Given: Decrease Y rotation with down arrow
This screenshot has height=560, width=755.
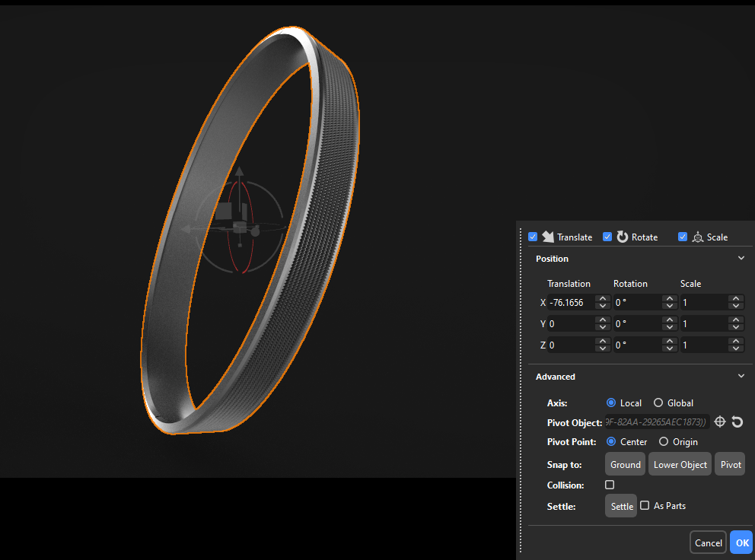Looking at the screenshot, I should click(669, 327).
